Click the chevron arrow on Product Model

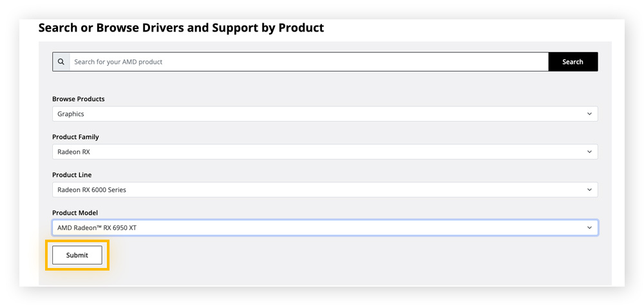tap(589, 227)
